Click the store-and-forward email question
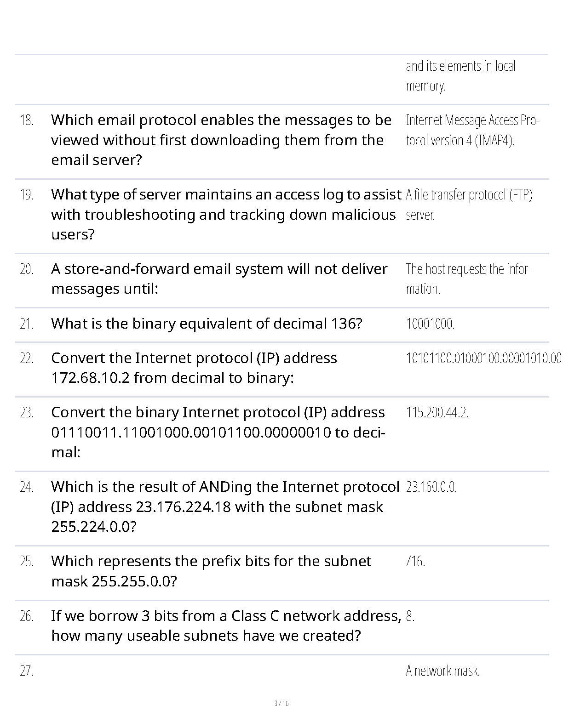563x728 pixels. pyautogui.click(x=219, y=279)
